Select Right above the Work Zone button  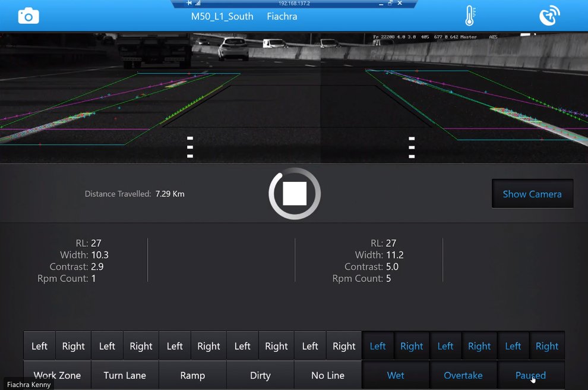73,345
